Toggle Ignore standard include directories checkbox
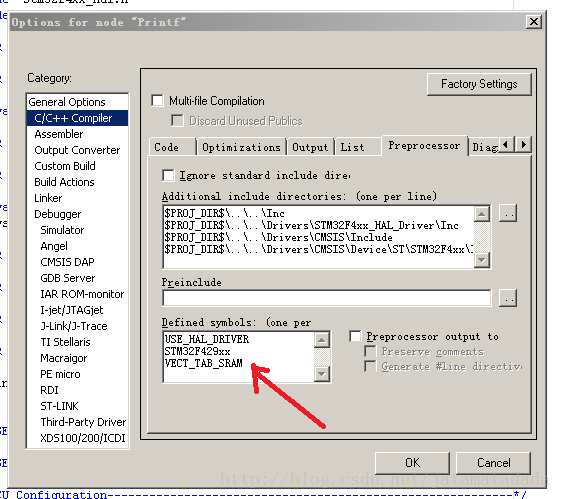Screen dimensions: 561x499 168,175
